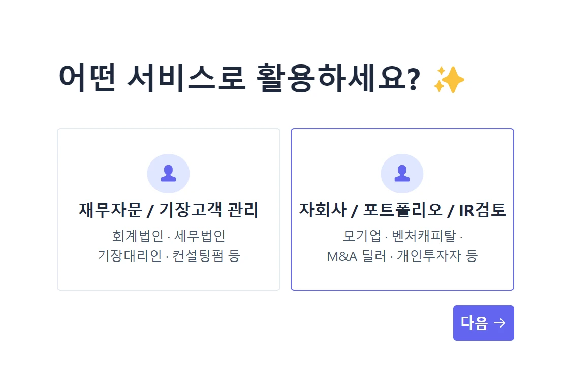Click the 재무자문 / 기장고객 관리 title text
Viewport: 564px width, 392px height.
169,210
